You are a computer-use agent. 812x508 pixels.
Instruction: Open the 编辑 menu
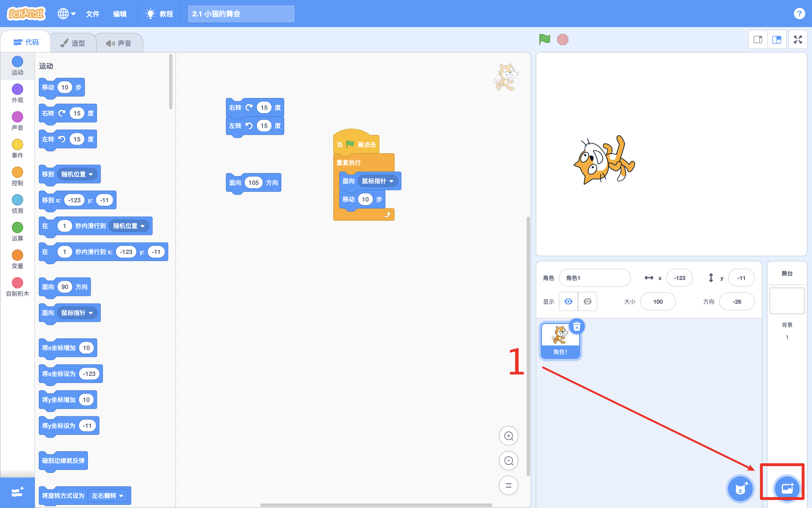(x=120, y=14)
